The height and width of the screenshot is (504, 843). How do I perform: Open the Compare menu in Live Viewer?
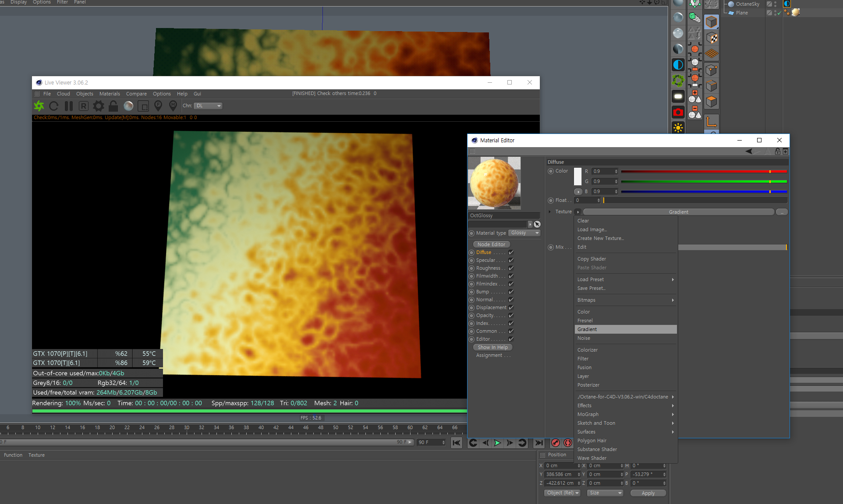point(136,94)
